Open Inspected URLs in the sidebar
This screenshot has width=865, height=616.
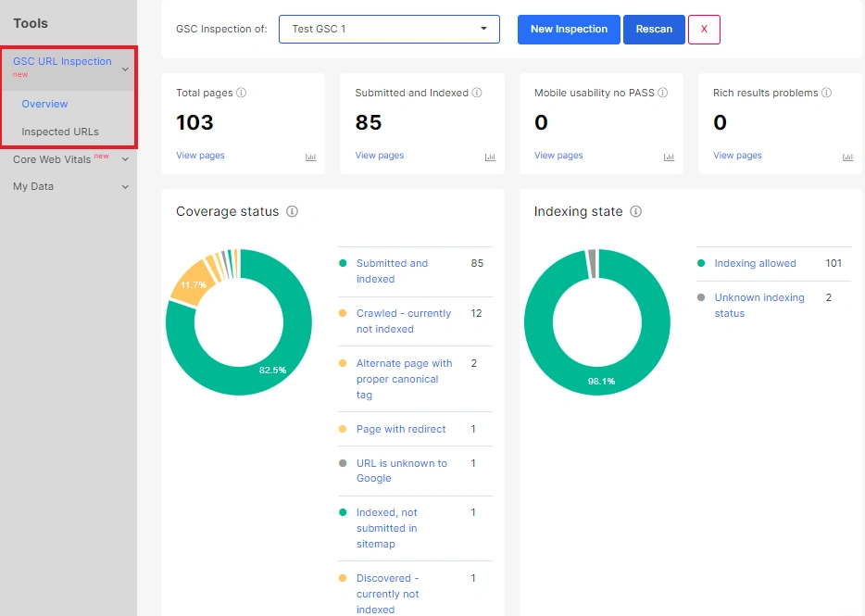point(59,132)
